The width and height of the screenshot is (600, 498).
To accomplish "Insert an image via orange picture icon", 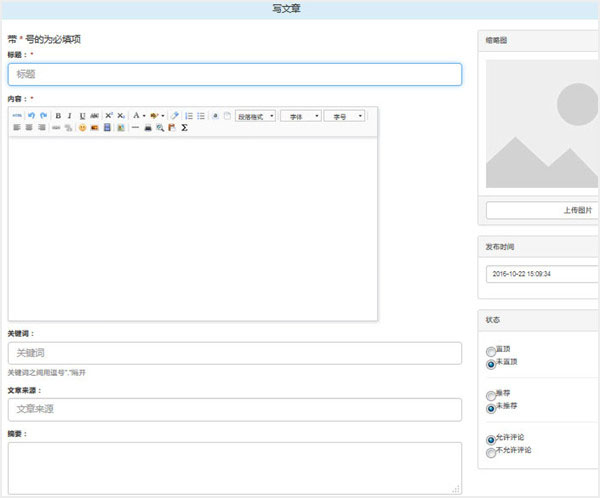I will pyautogui.click(x=95, y=127).
